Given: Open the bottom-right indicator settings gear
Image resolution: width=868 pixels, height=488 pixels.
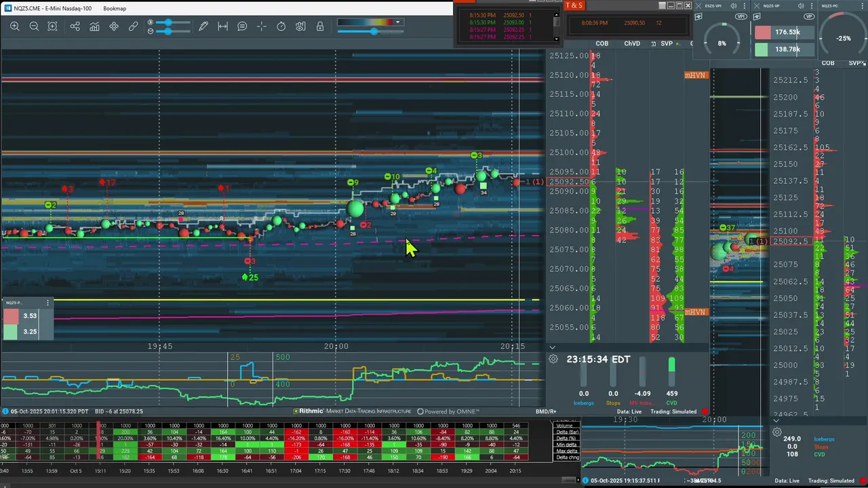Looking at the screenshot, I should pos(777,432).
